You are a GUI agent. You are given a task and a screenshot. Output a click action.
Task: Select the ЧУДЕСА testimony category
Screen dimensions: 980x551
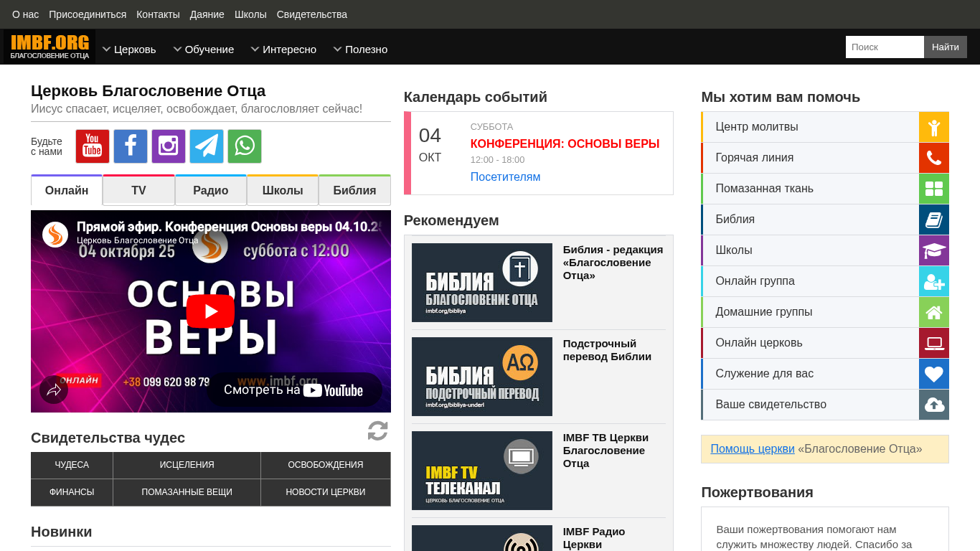(x=72, y=465)
